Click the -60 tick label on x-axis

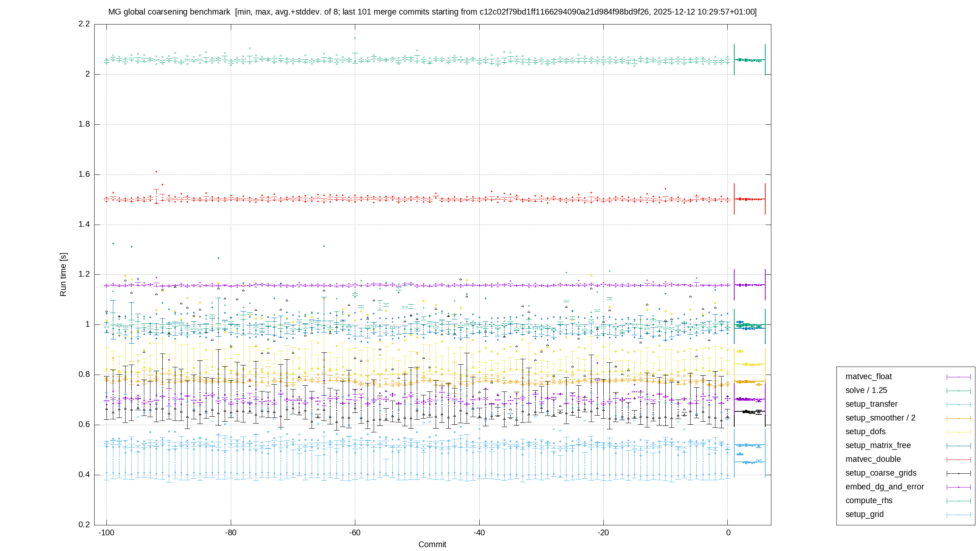point(355,533)
